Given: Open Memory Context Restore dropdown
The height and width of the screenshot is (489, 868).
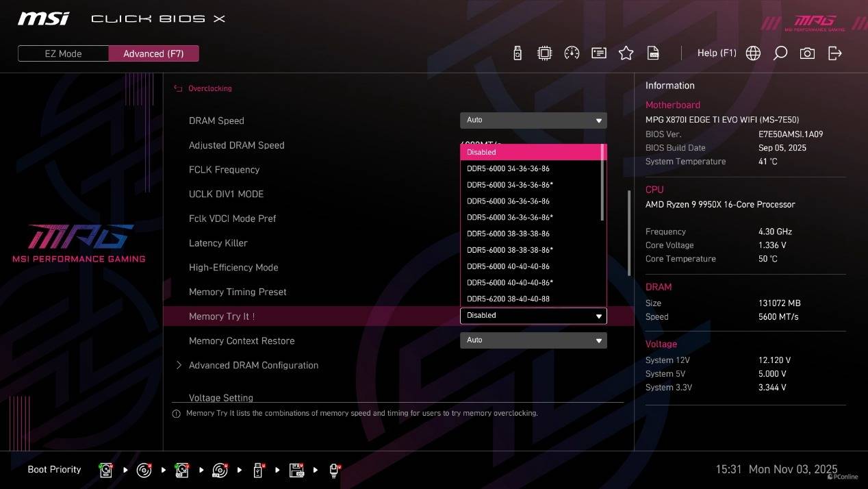Looking at the screenshot, I should click(x=533, y=340).
